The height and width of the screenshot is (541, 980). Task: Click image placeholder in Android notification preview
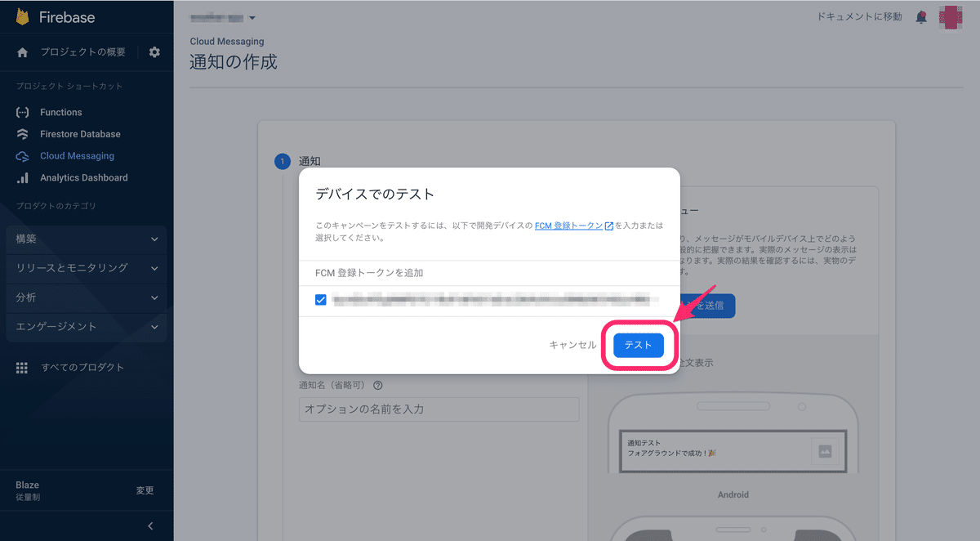point(825,451)
